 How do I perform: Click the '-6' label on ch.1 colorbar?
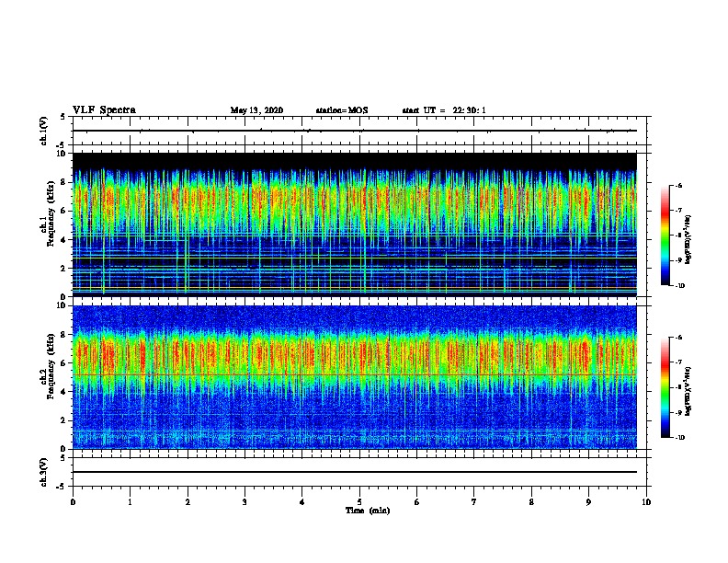[678, 185]
